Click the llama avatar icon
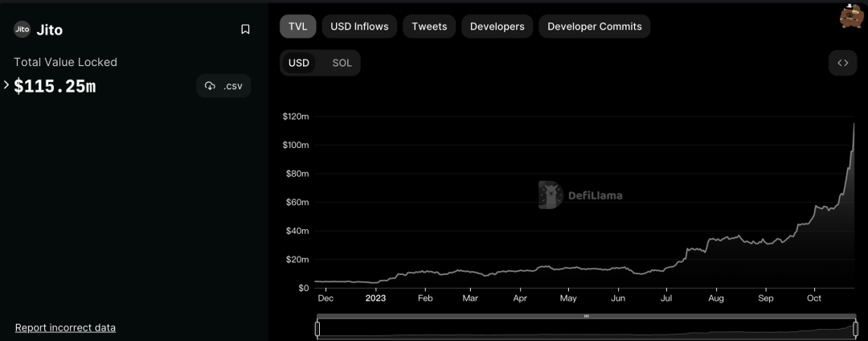Image resolution: width=868 pixels, height=341 pixels. (851, 16)
